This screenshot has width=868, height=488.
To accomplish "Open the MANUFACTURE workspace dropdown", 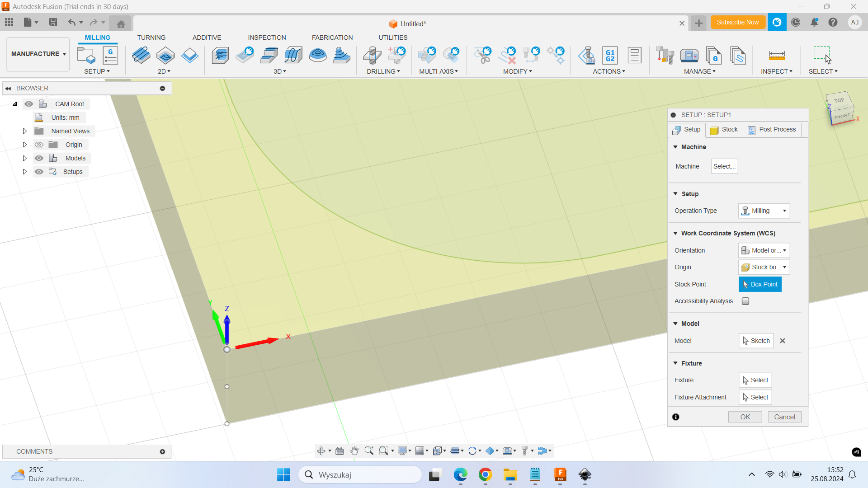I will [x=38, y=54].
